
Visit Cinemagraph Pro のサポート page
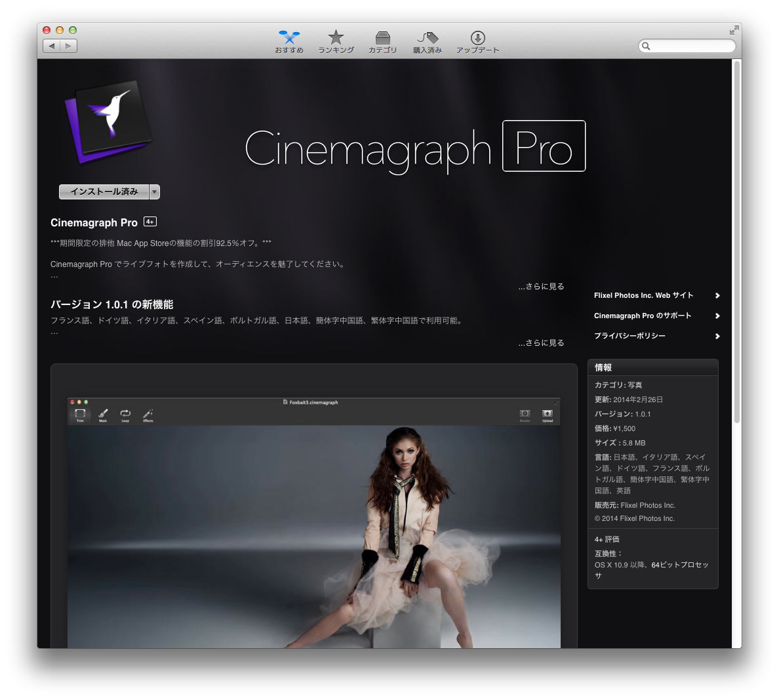click(643, 316)
